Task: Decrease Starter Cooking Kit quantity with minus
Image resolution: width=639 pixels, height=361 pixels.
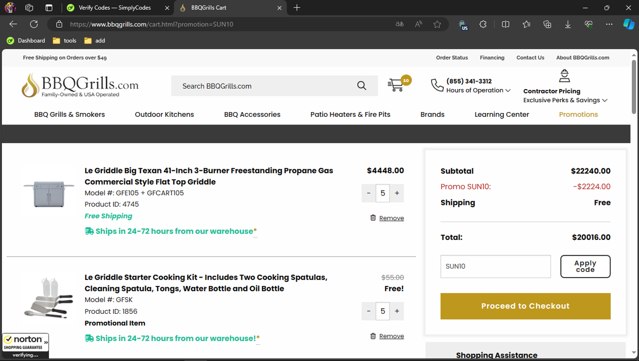Action: (368, 311)
